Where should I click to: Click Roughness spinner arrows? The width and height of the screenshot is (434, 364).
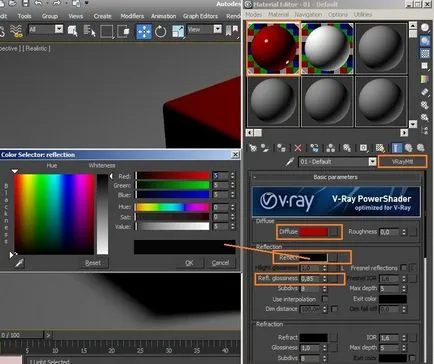click(404, 232)
